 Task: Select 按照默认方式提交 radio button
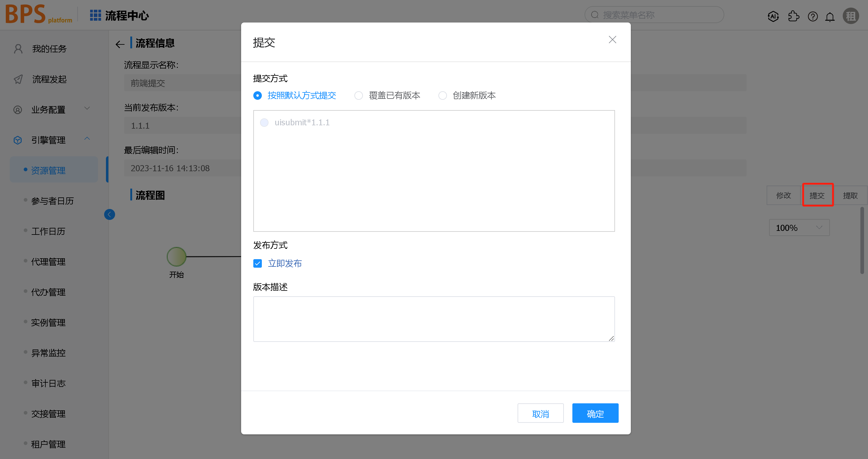[257, 95]
